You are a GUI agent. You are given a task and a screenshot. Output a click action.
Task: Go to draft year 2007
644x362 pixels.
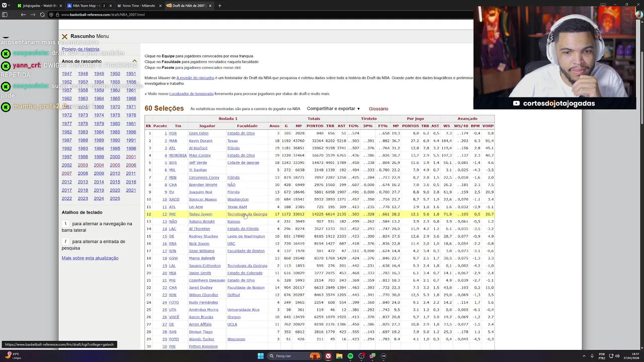tap(66, 173)
